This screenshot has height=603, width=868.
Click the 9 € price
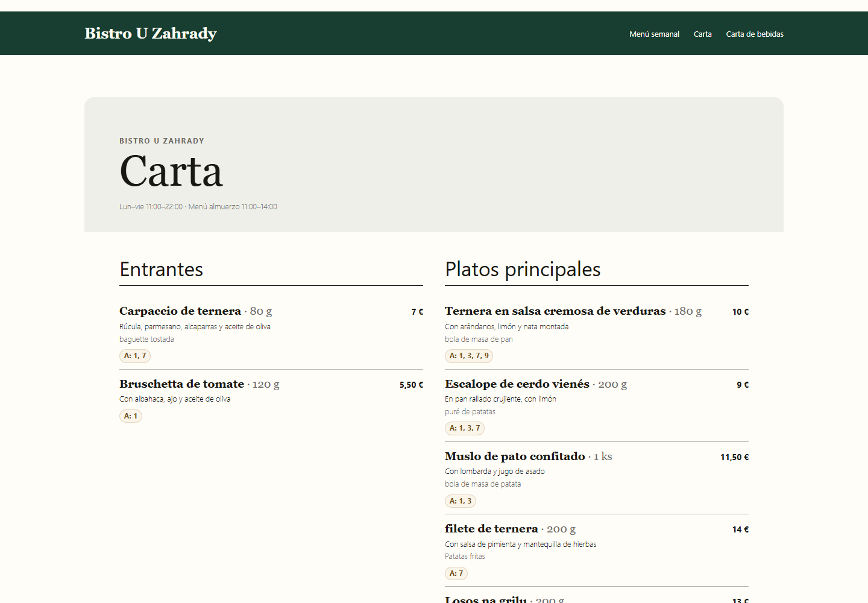743,385
